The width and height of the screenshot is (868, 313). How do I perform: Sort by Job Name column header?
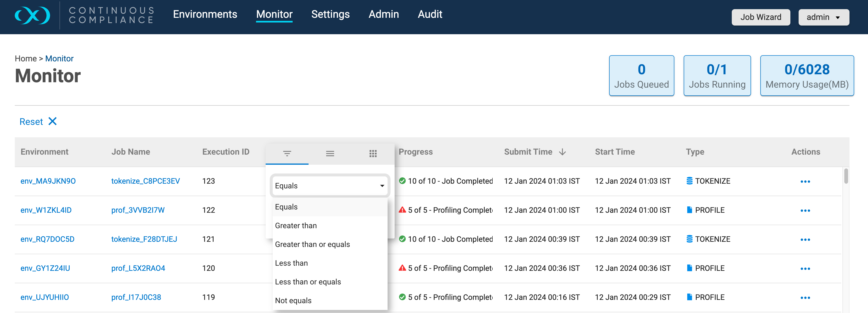tap(131, 152)
